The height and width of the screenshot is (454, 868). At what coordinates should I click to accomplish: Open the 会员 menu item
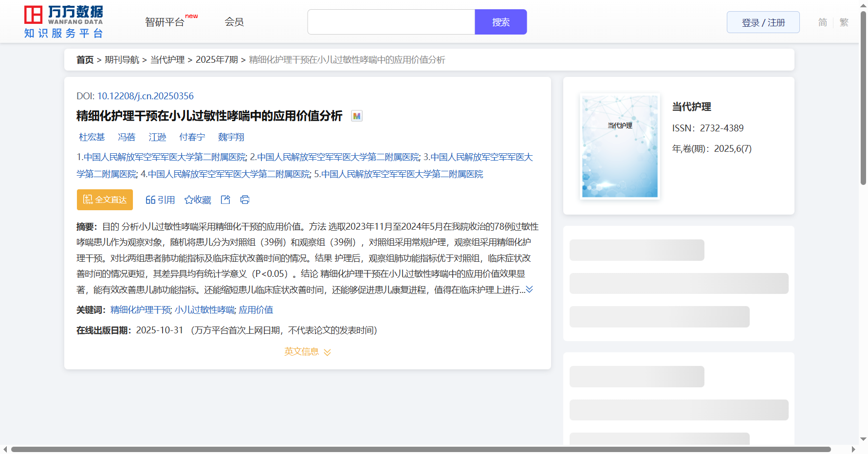[x=234, y=22]
